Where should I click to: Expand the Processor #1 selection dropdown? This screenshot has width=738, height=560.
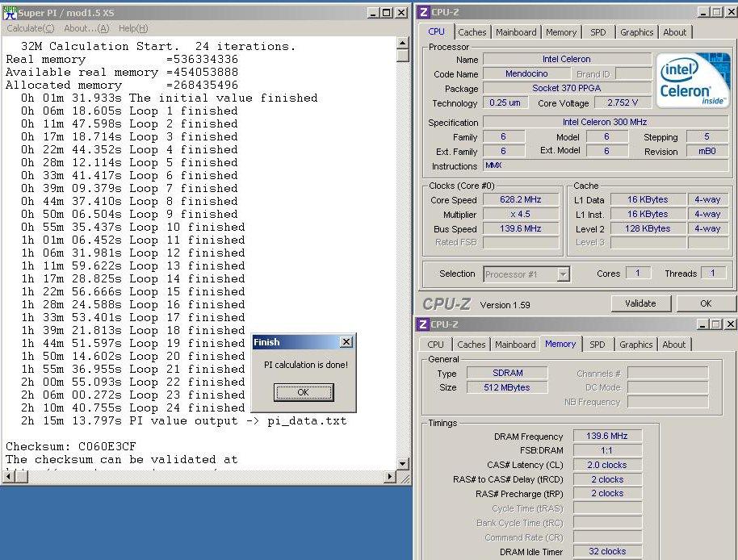click(563, 274)
